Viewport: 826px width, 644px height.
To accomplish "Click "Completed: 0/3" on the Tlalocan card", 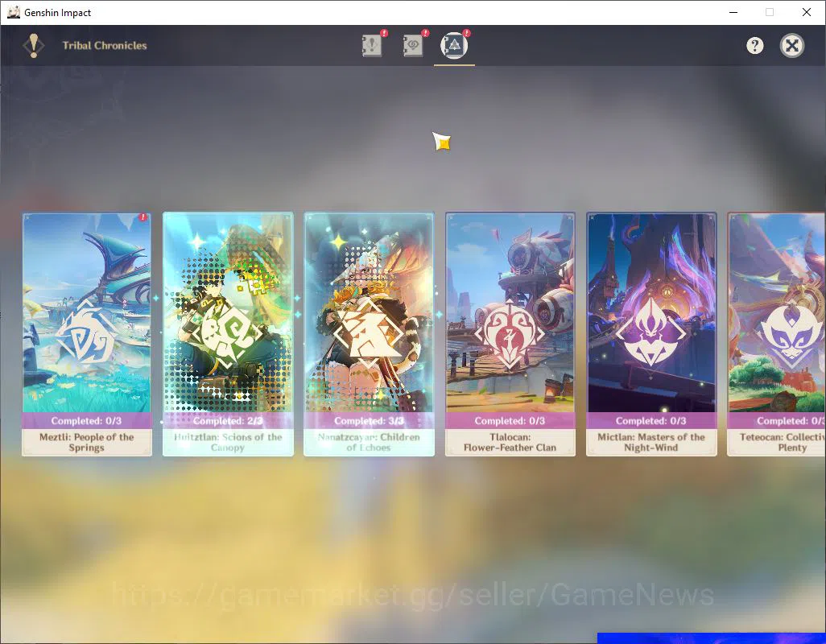I will pyautogui.click(x=510, y=421).
